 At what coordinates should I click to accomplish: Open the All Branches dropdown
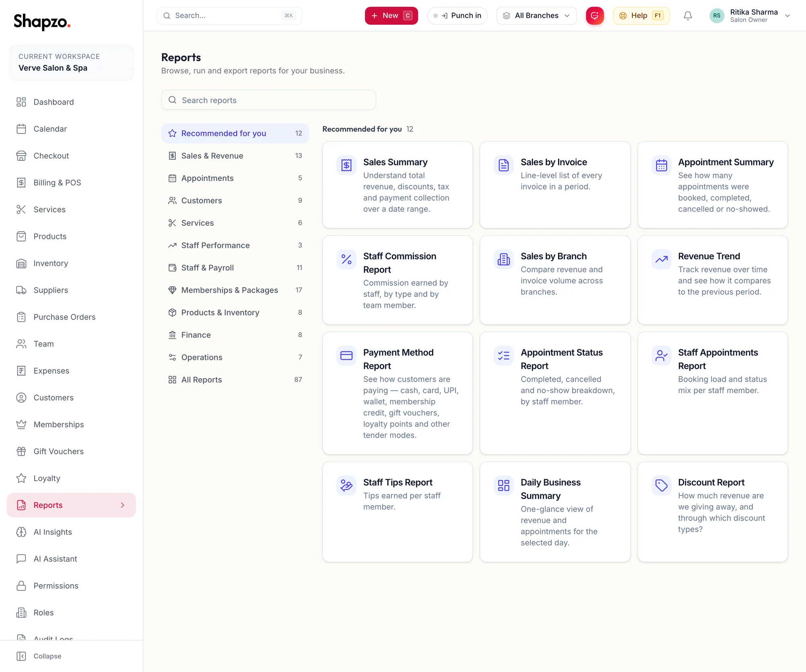pos(536,16)
